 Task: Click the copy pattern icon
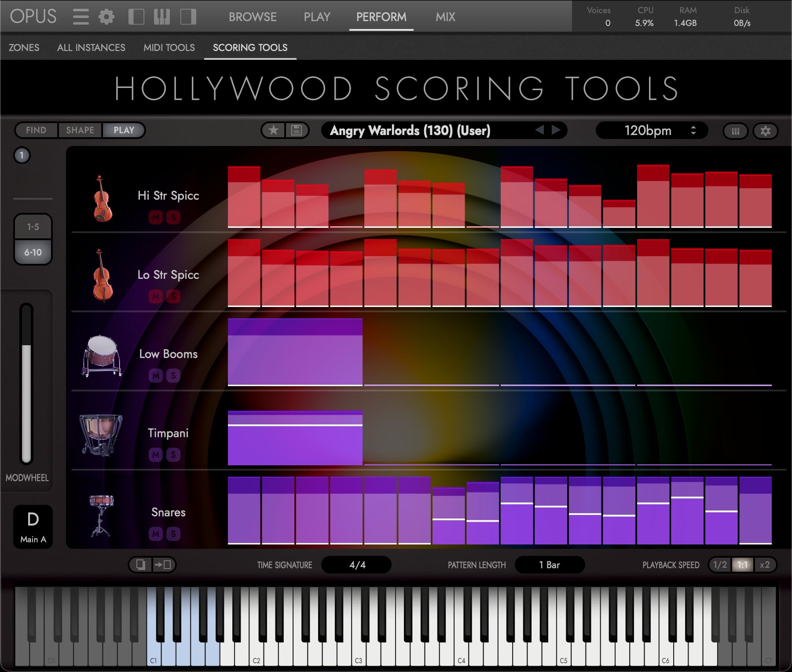point(140,565)
